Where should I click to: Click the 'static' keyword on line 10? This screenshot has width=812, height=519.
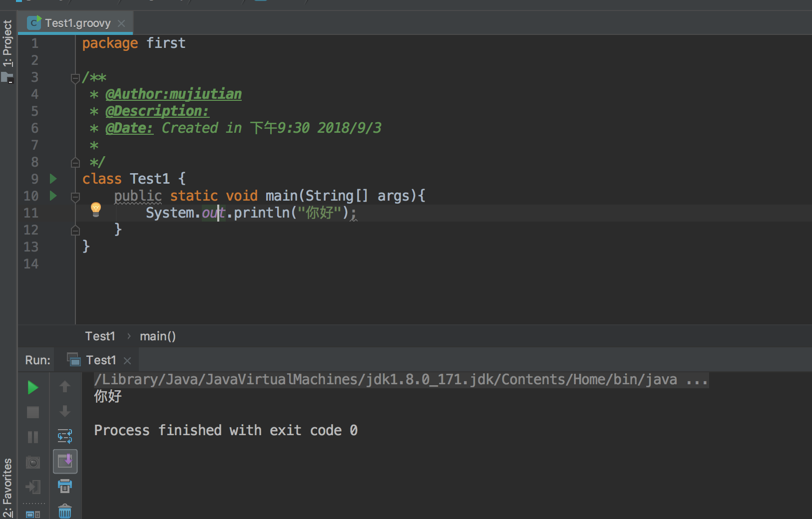tap(194, 196)
